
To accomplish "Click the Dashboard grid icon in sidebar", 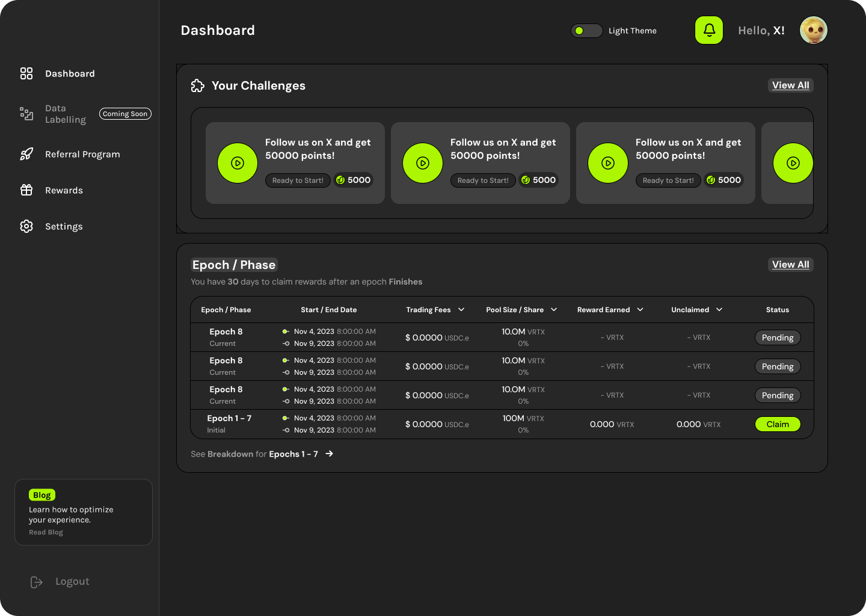I will coord(26,73).
